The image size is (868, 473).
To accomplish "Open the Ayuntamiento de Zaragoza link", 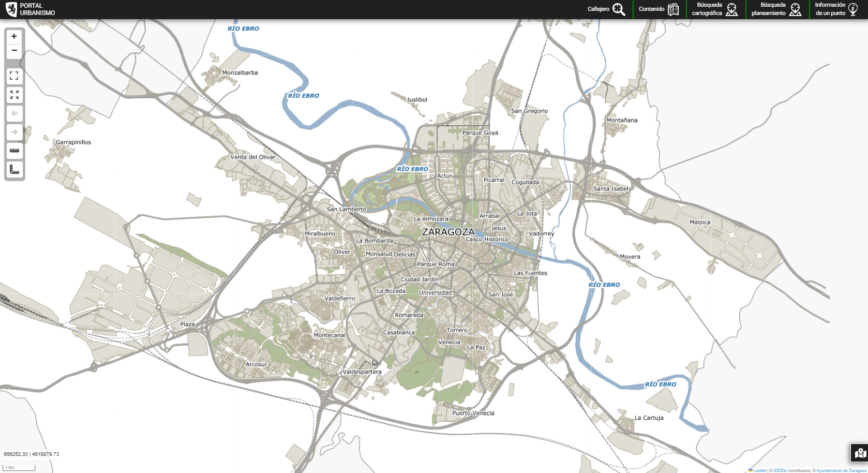I will pos(841,470).
